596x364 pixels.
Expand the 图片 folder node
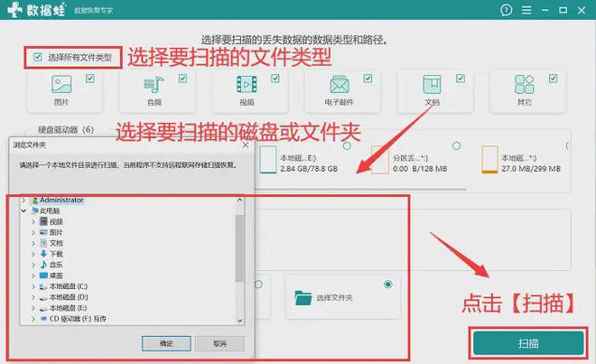(x=33, y=232)
